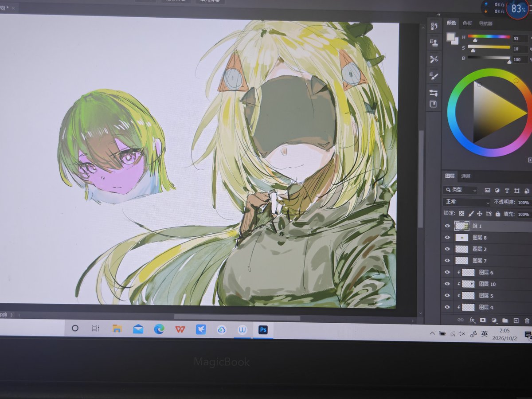This screenshot has width=532, height=399.
Task: Delete the selected layer with trash icon
Action: click(527, 321)
